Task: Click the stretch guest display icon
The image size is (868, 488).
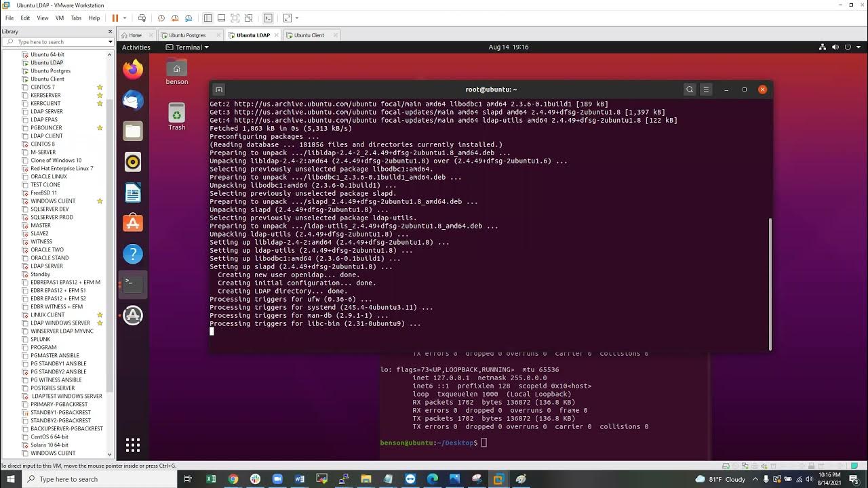Action: pos(288,18)
